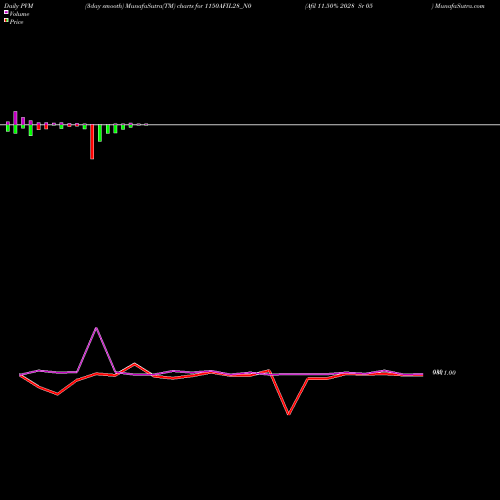This screenshot has width=500, height=500.
Task: Click the "Afil 11.50% 2028" series description
Action: click(330, 6)
